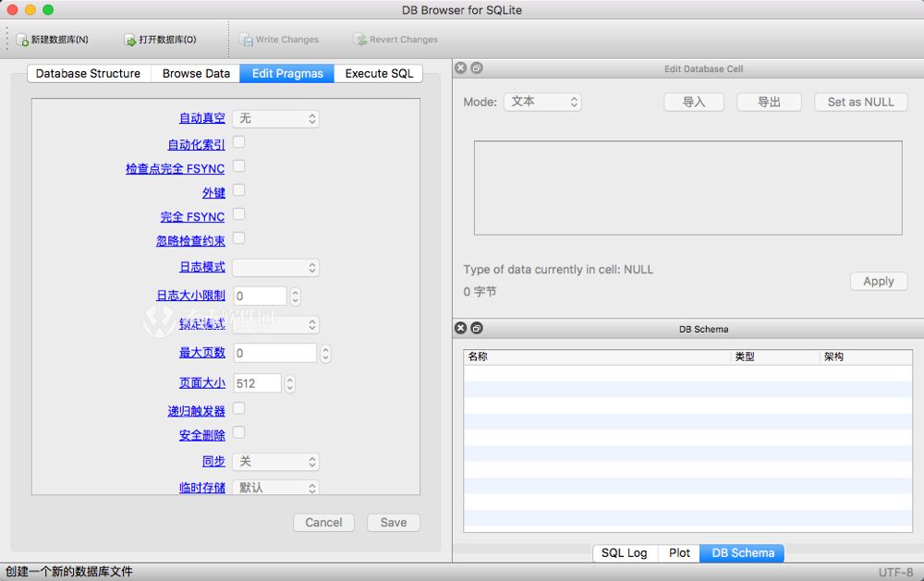Open the 同步 dropdown

point(275,461)
